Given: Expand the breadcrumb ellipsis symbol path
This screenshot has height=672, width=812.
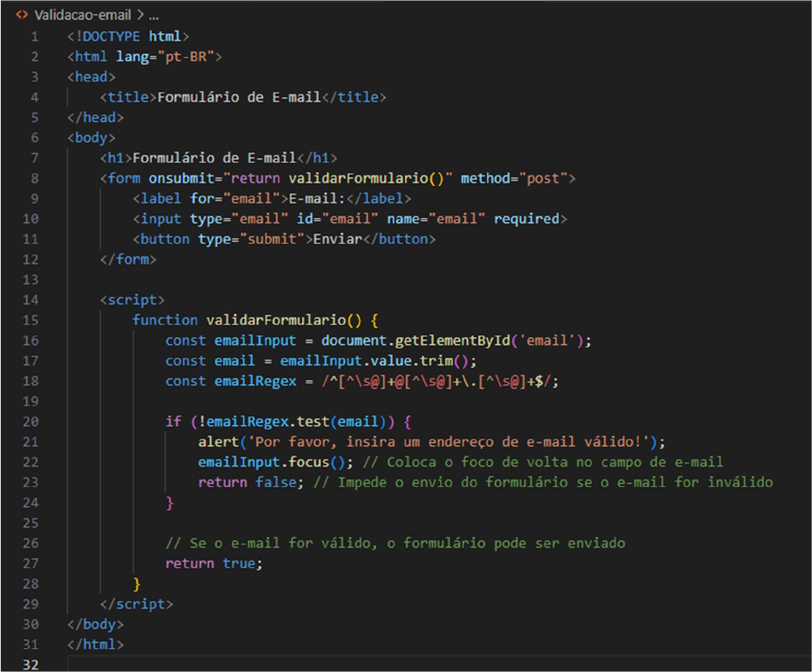Looking at the screenshot, I should point(154,15).
